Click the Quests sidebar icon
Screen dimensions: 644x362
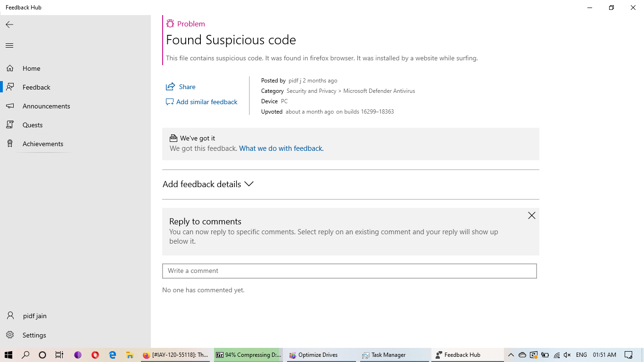pyautogui.click(x=10, y=125)
